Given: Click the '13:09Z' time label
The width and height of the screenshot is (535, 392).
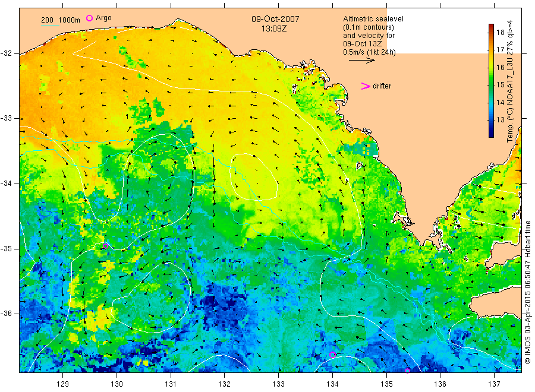Looking at the screenshot, I should (x=274, y=29).
